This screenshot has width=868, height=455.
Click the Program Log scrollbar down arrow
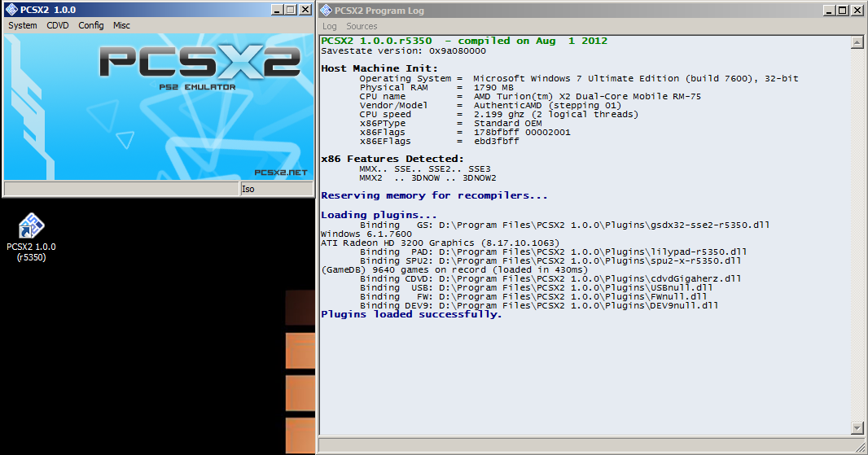click(x=857, y=428)
